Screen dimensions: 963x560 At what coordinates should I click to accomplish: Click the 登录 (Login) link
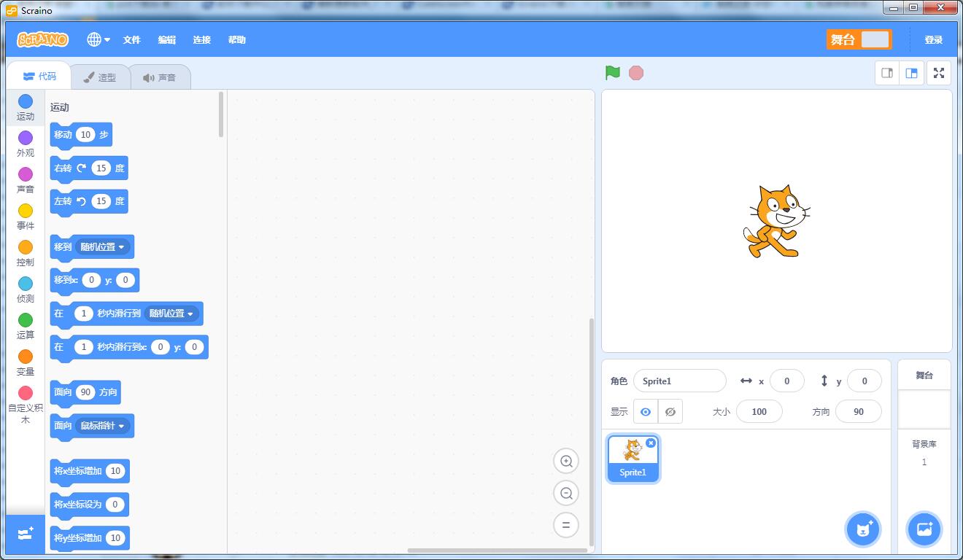point(934,39)
